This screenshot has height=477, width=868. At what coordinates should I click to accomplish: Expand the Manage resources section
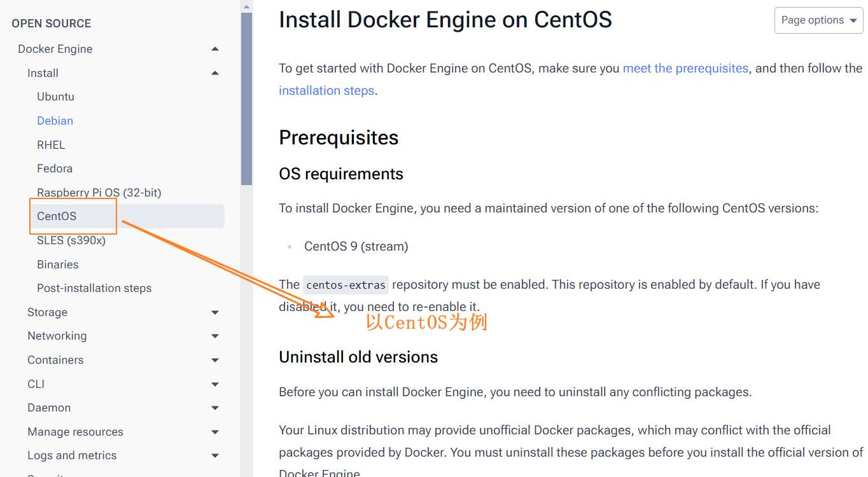tap(214, 431)
